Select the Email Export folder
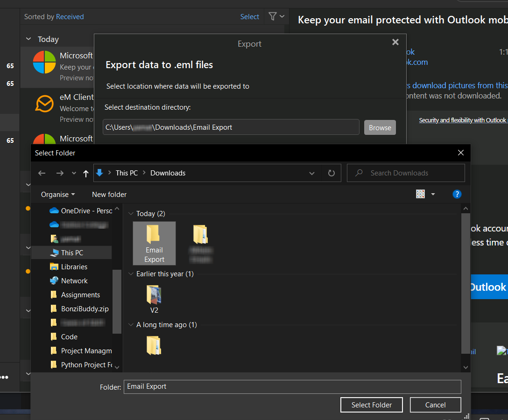 [x=154, y=243]
